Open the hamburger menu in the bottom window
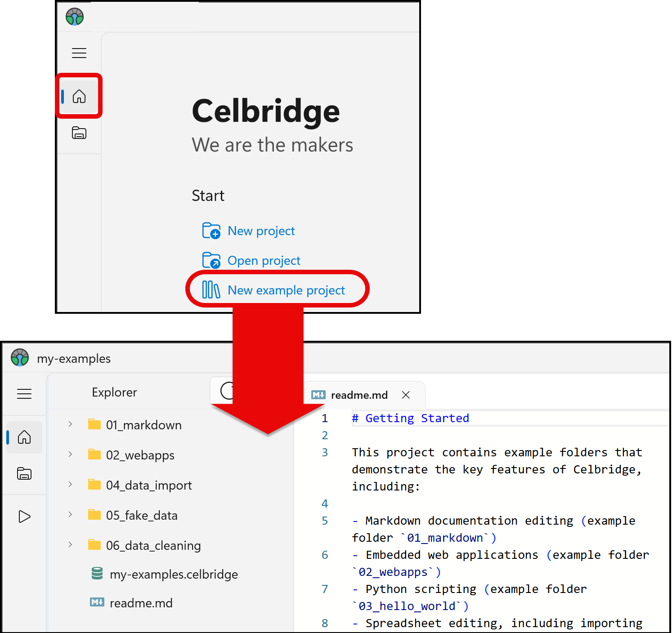 [24, 394]
